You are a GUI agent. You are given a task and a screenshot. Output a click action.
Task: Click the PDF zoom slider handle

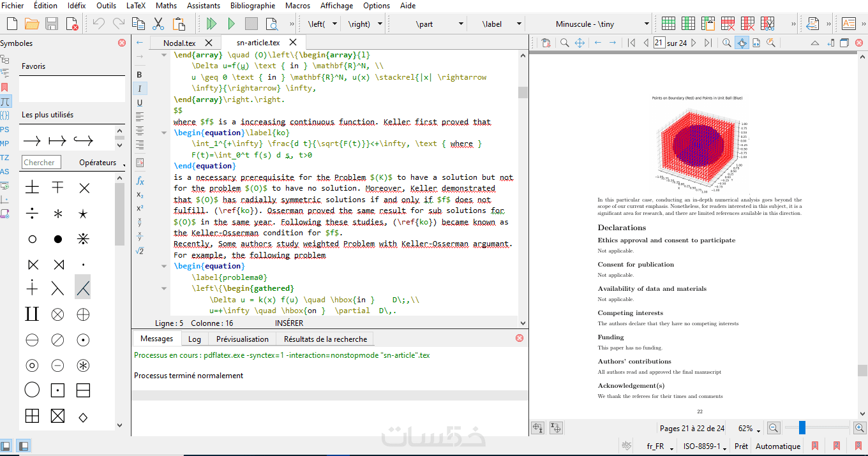coord(802,428)
